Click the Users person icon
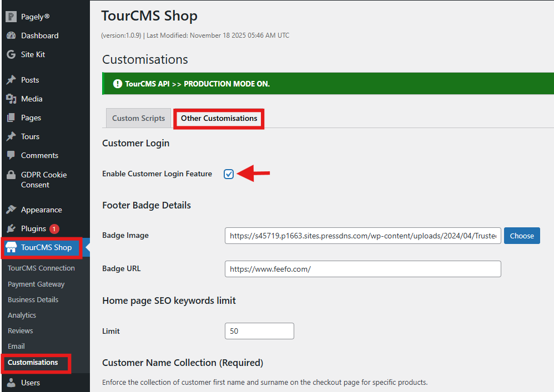This screenshot has width=554, height=392. pos(11,383)
